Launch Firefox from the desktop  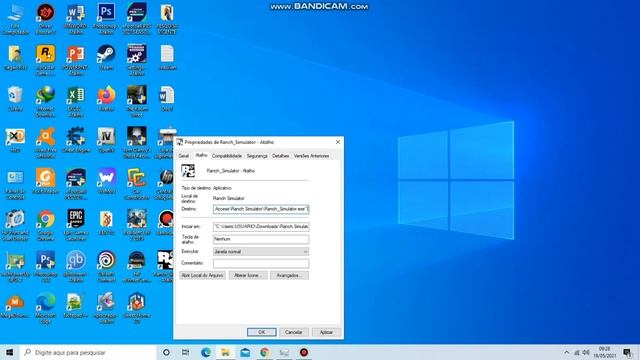click(106, 99)
